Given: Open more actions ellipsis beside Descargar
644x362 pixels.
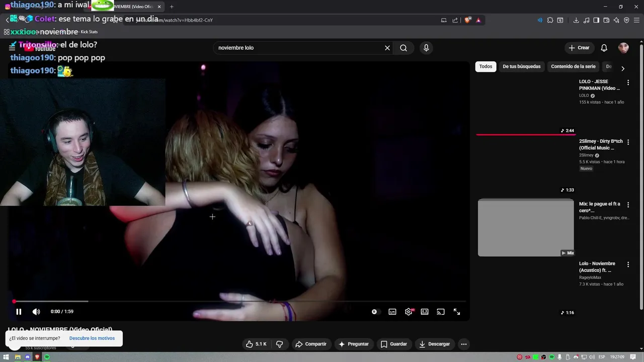Looking at the screenshot, I should [x=464, y=344].
